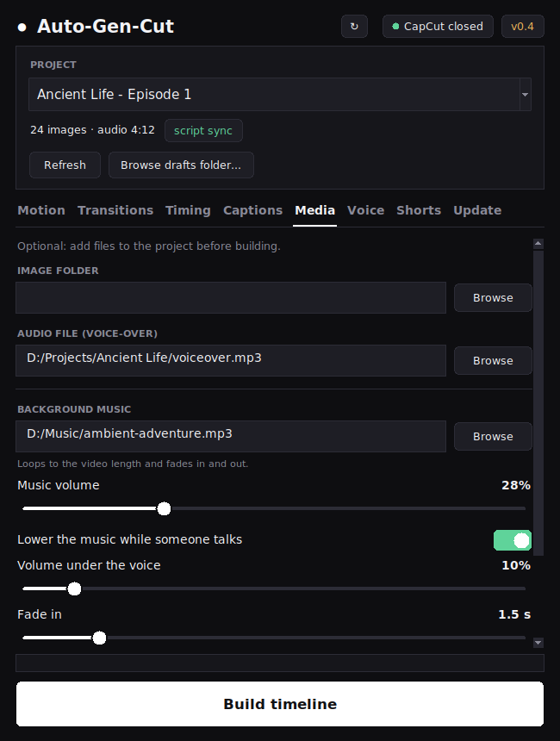Click the script sync tag
This screenshot has width=560, height=741.
pos(203,130)
